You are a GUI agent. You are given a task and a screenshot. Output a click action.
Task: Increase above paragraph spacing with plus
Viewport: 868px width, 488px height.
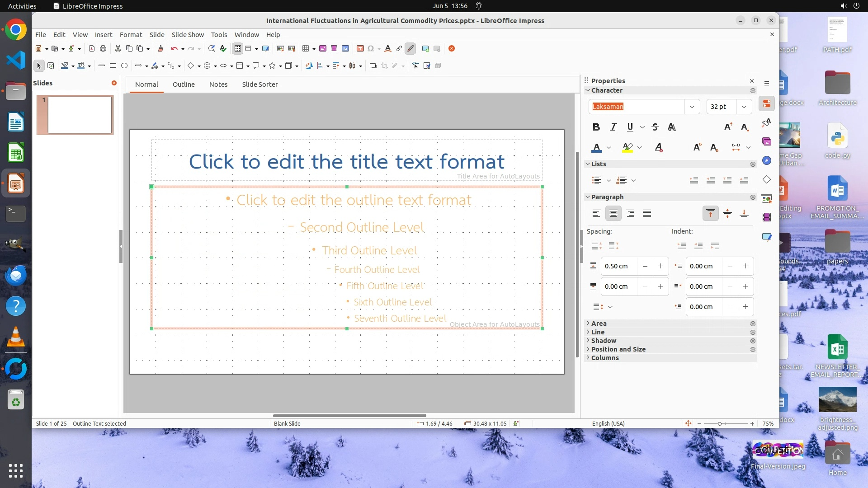[660, 266]
